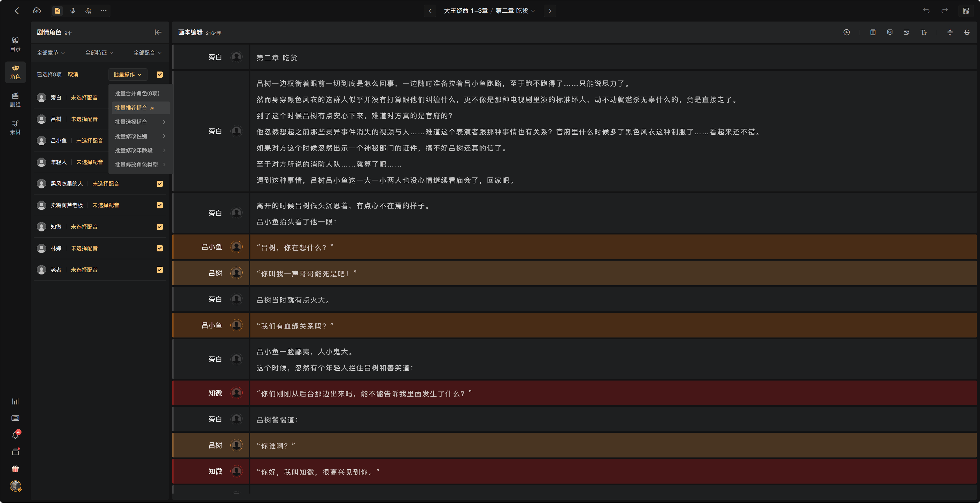The width and height of the screenshot is (980, 503).
Task: Open the 全部特征 filter dropdown
Action: 99,53
